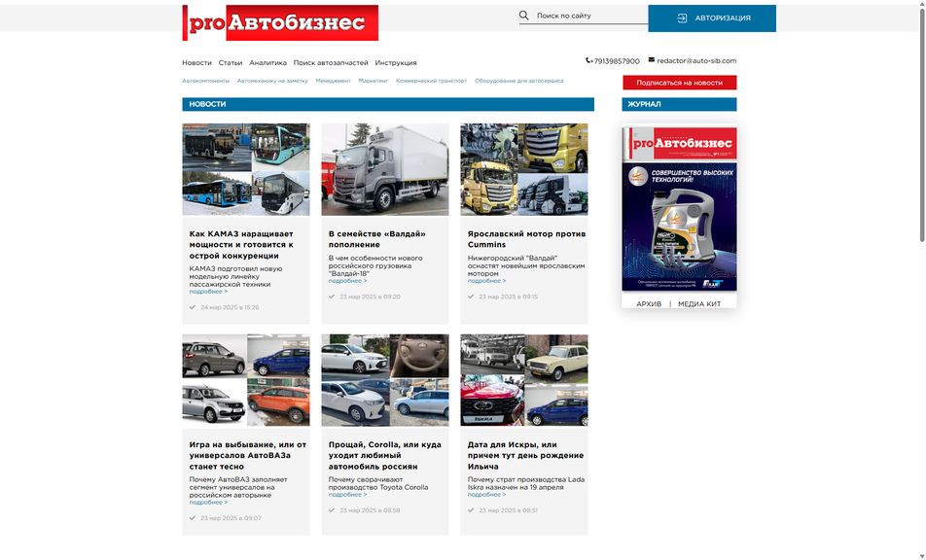Click подробнее under KAMAZ article
The width and height of the screenshot is (926, 560).
pos(208,292)
